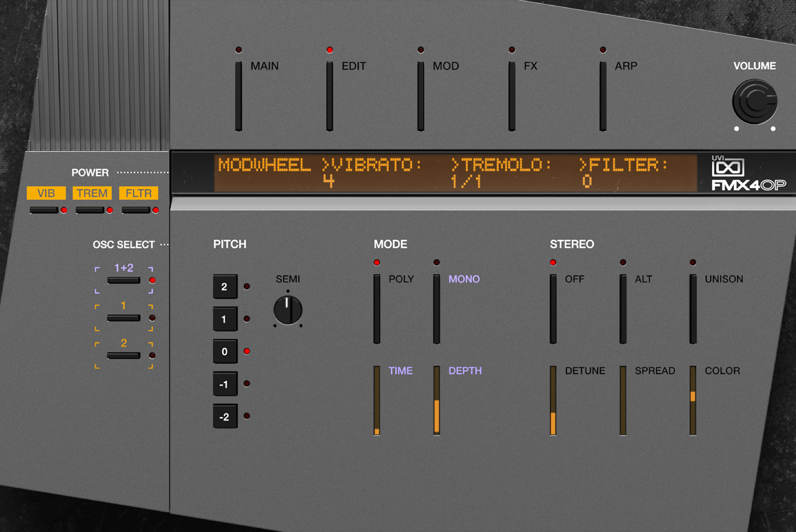Screen dimensions: 796x532
Task: Click the VOLUME knob
Action: [754, 101]
